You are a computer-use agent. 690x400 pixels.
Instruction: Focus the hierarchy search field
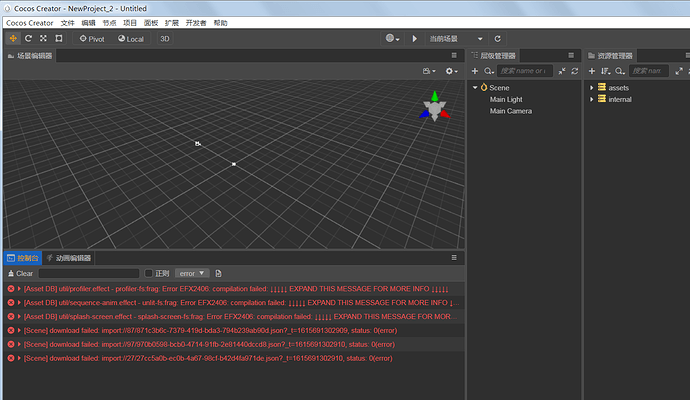[525, 71]
